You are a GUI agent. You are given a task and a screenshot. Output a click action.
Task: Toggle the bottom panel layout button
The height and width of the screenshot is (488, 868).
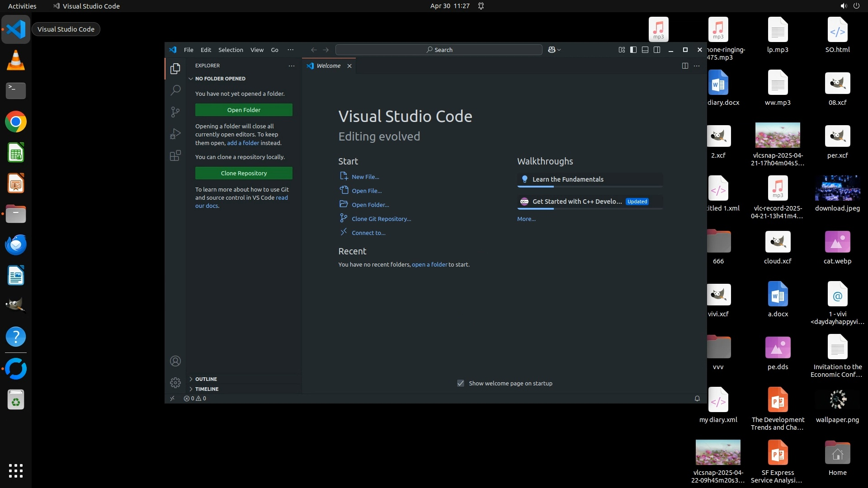tap(645, 50)
